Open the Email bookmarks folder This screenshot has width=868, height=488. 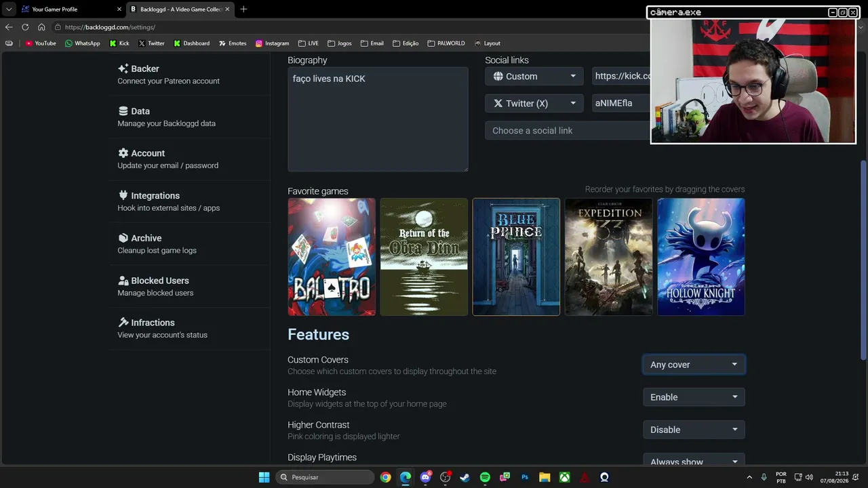click(x=372, y=43)
